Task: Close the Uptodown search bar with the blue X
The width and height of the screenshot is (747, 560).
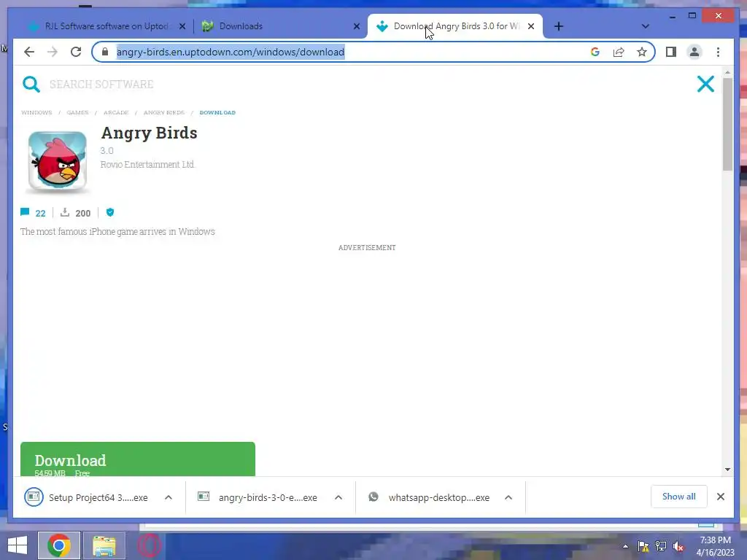Action: coord(705,84)
